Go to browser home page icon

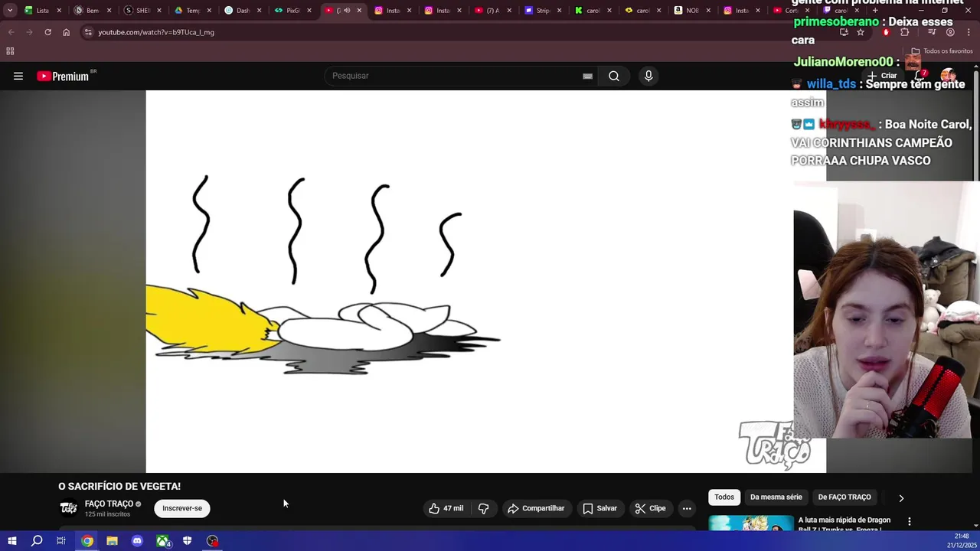[x=66, y=32]
